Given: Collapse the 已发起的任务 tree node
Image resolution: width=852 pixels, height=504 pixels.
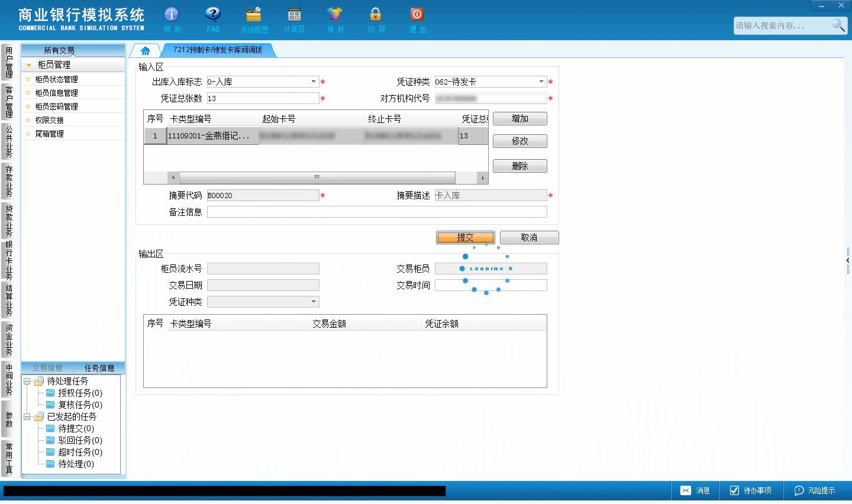Looking at the screenshot, I should point(27,417).
